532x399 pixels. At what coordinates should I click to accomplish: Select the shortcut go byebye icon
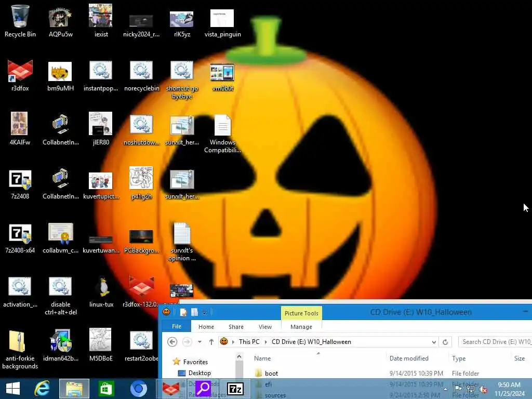click(182, 79)
